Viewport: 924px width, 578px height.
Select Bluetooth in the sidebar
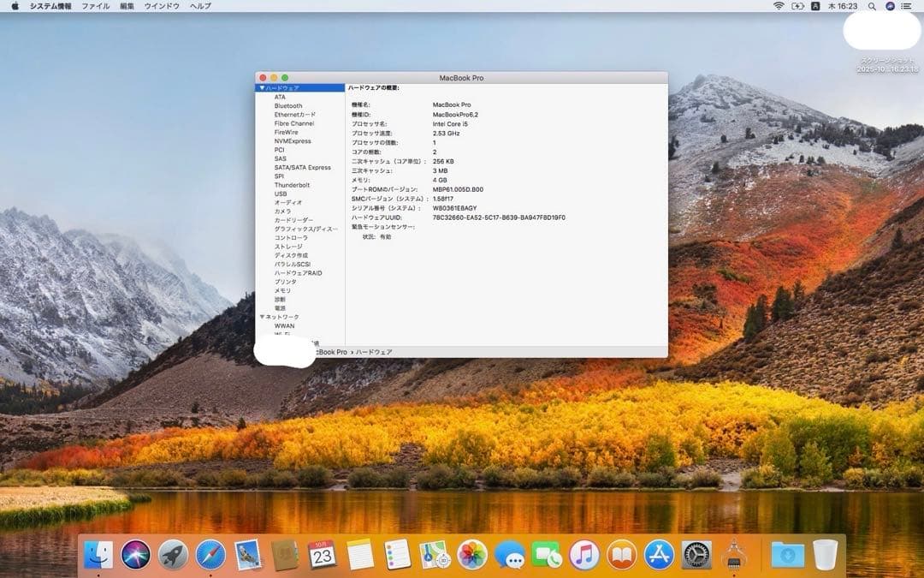coord(288,106)
